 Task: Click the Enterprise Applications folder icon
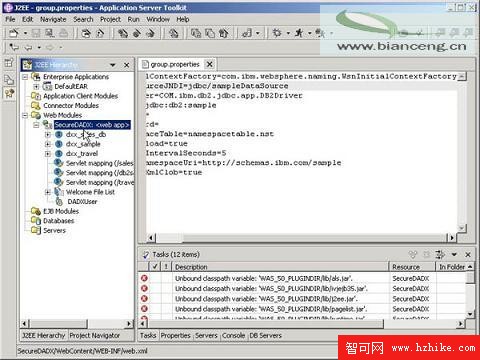click(36, 77)
